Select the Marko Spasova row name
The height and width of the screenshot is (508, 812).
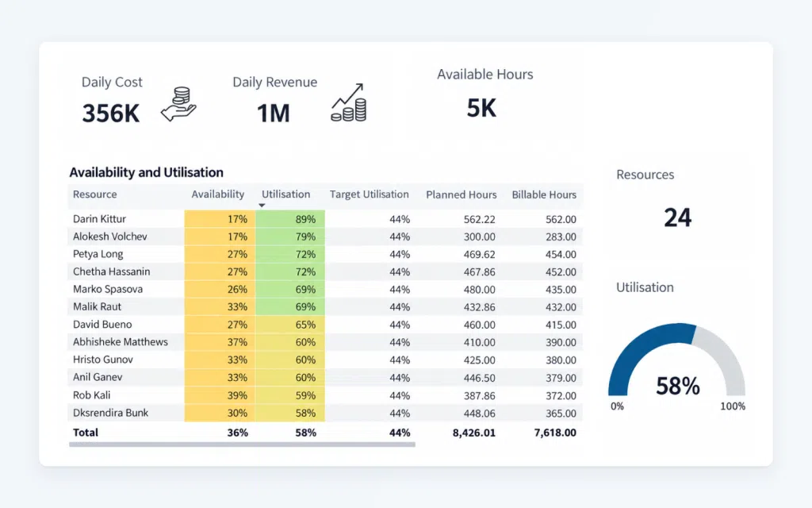click(108, 289)
